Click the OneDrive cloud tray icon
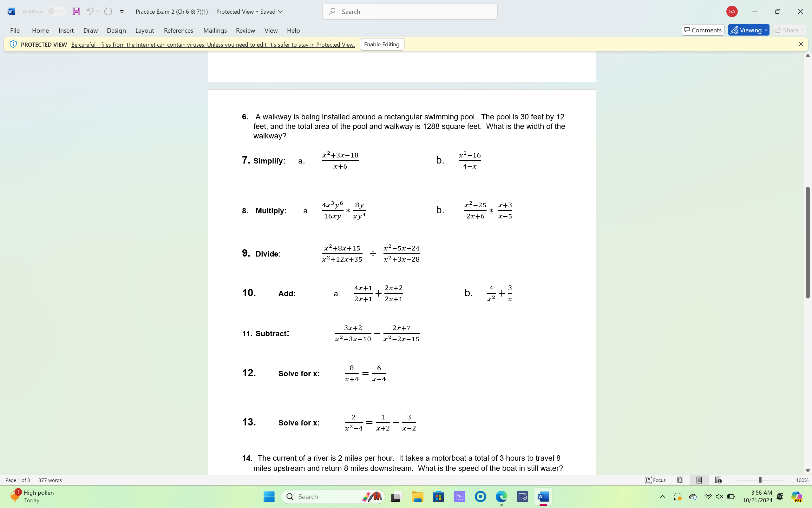The width and height of the screenshot is (812, 508). (x=692, y=497)
